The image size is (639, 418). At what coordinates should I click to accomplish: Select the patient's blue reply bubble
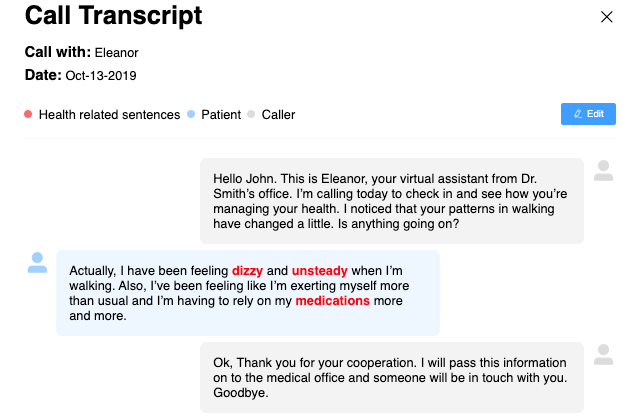pyautogui.click(x=248, y=293)
